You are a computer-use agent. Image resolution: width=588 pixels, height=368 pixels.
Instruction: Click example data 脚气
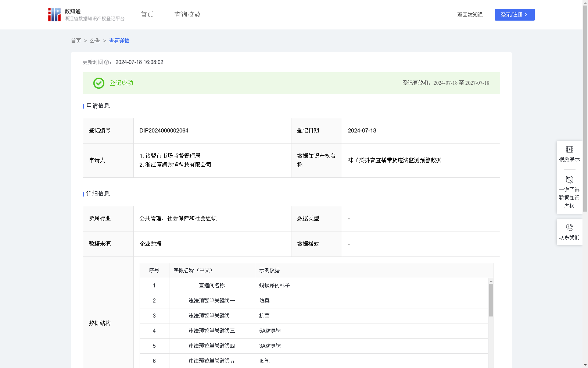[264, 361]
